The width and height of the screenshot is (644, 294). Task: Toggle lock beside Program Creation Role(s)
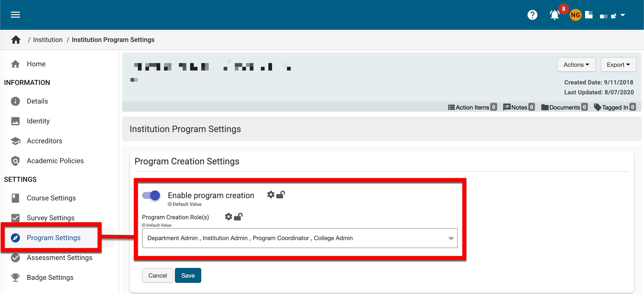pos(239,217)
